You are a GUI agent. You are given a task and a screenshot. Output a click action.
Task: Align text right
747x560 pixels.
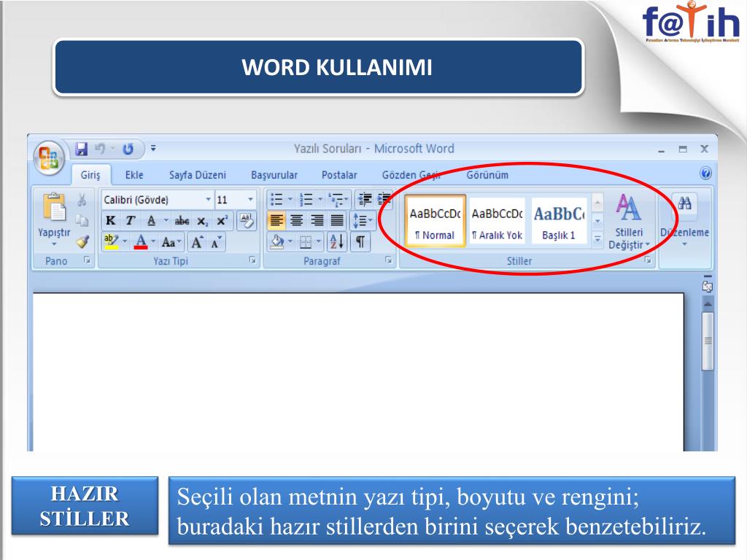(x=317, y=221)
